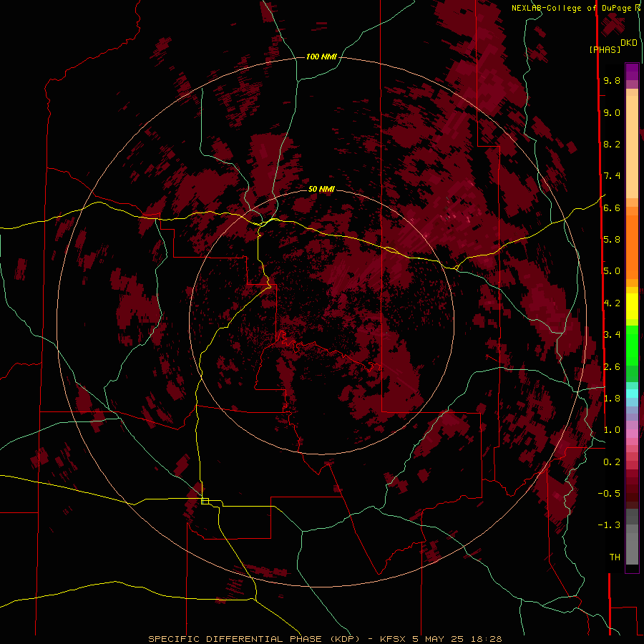Select the 4.2 value on the scale
644x644 pixels.
click(x=612, y=303)
